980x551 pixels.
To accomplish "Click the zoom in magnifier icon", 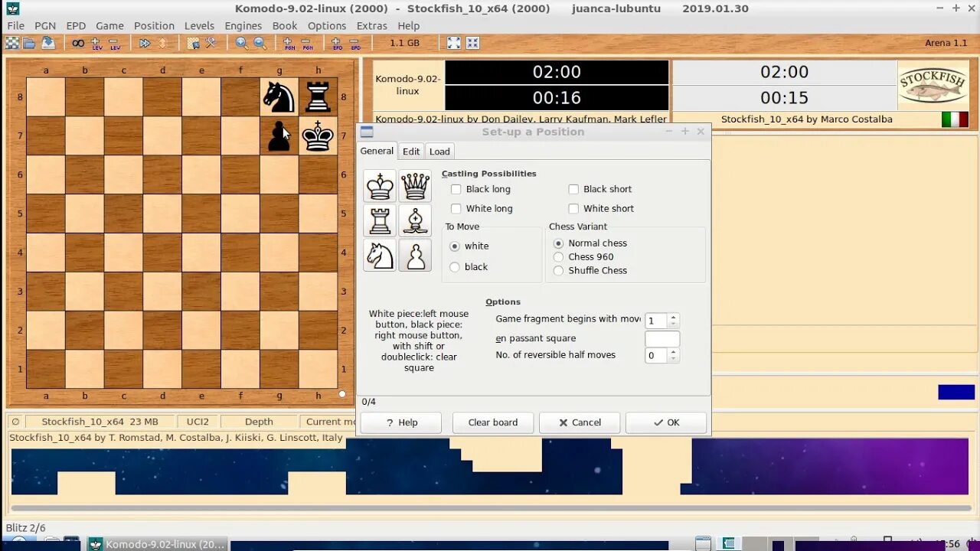I will (x=242, y=43).
